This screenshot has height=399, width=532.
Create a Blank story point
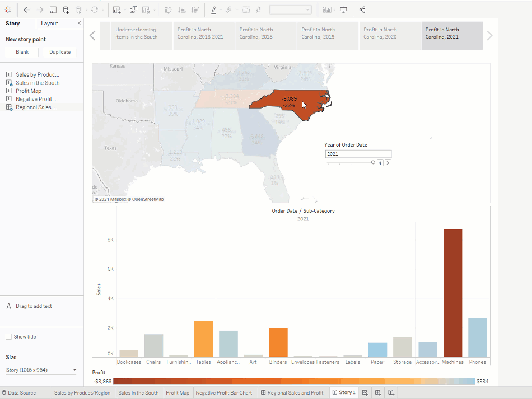[22, 51]
